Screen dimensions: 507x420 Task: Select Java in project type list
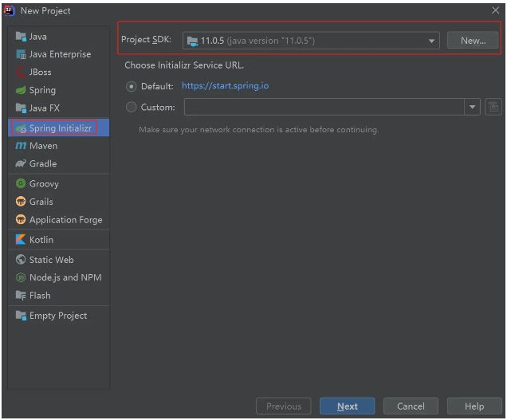58,37
